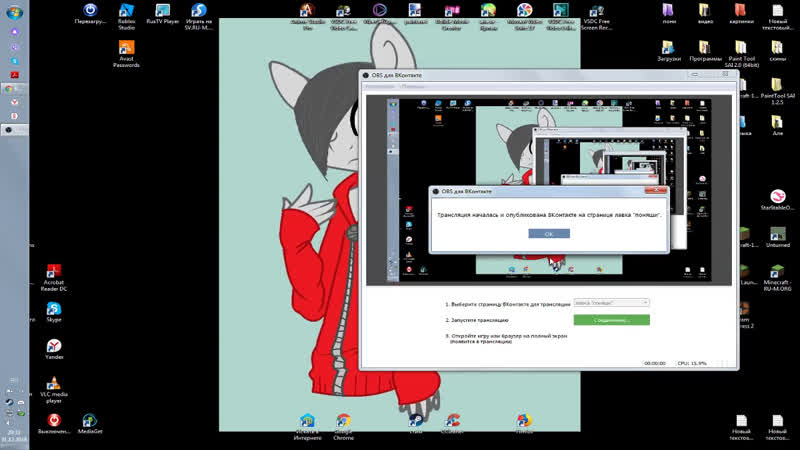Open CCleaner desktop shortcut

(x=452, y=423)
